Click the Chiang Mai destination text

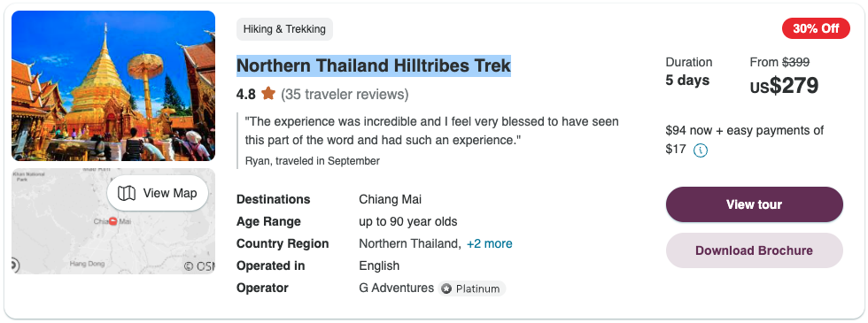pos(391,200)
